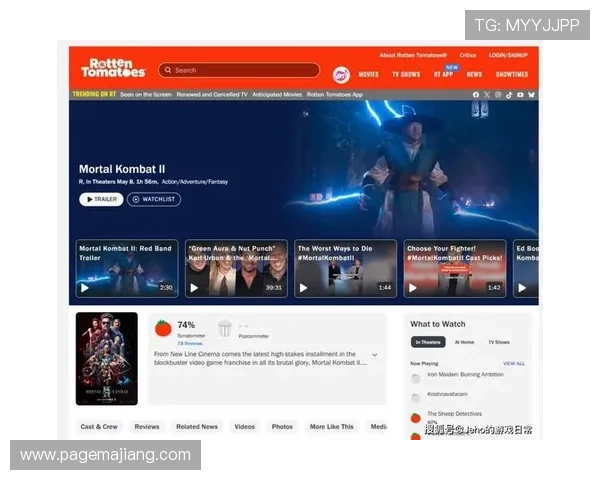Open Renewed and Cancelled TV link
600x480 pixels.
point(212,95)
